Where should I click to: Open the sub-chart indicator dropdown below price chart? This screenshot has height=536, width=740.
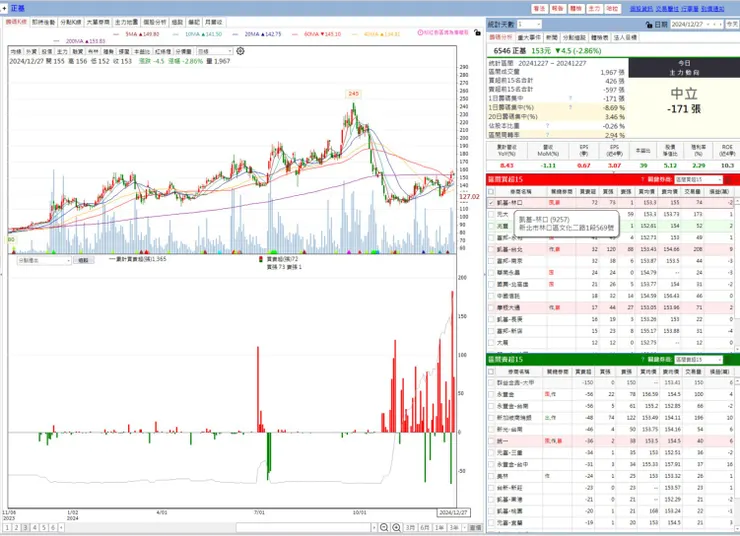(44, 260)
